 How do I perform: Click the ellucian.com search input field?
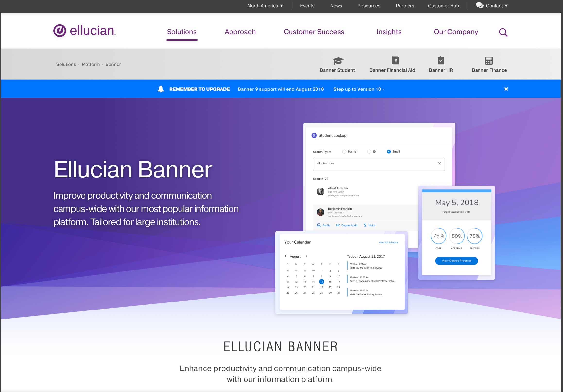[378, 164]
